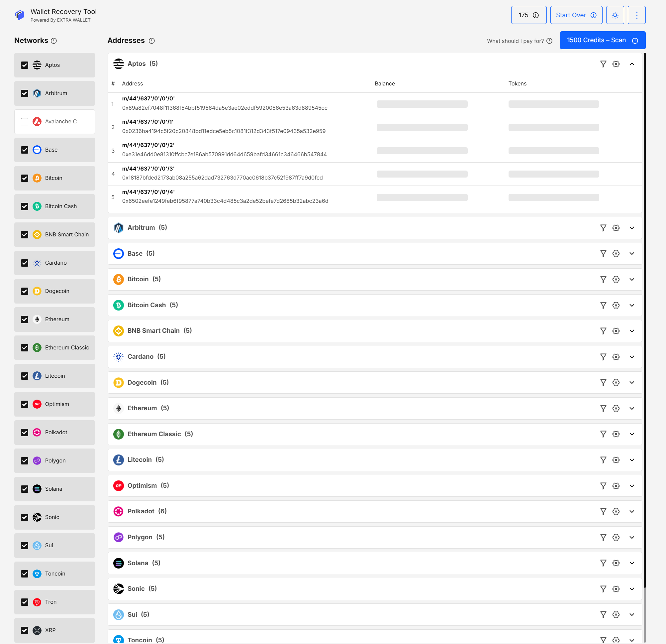666x644 pixels.
Task: Click the Dogecoin icon in the sidebar
Action: pos(37,291)
